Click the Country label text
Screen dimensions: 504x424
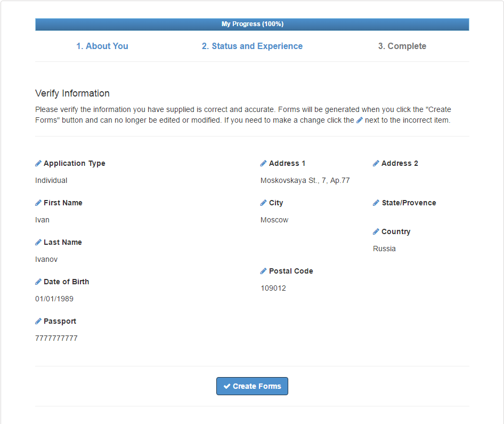(x=396, y=231)
